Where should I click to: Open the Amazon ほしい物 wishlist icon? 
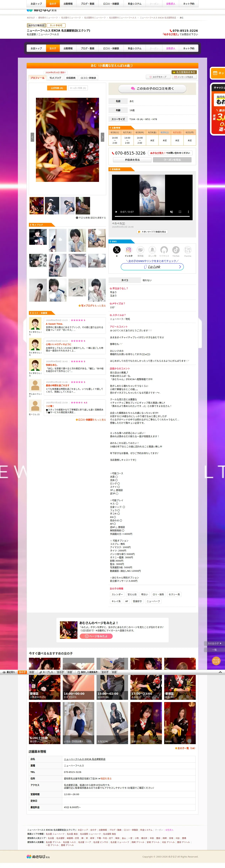[152, 250]
